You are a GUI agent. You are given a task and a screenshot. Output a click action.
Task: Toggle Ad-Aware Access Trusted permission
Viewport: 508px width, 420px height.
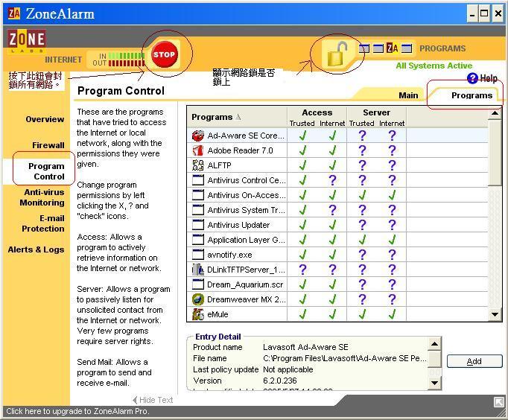pos(302,136)
